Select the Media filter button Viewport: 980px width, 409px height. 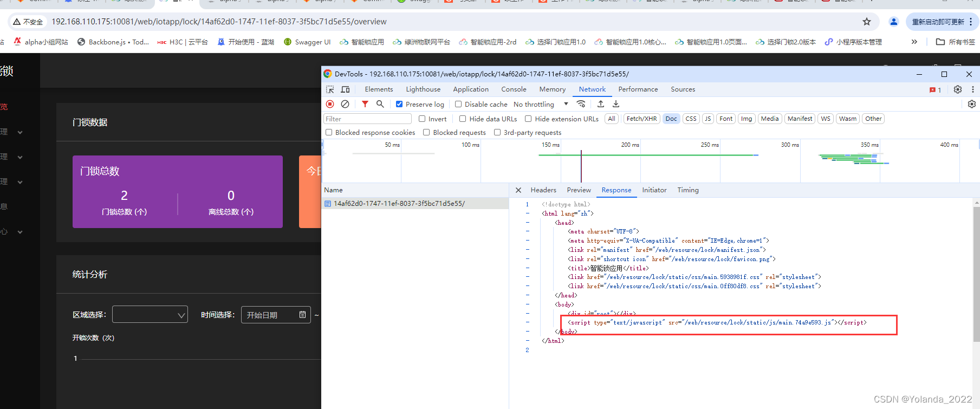769,119
